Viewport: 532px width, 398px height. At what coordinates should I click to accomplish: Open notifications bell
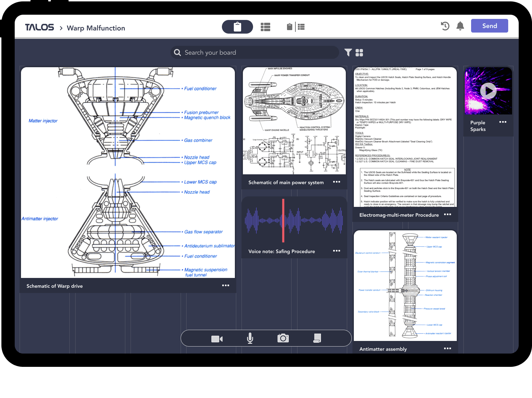coord(460,26)
